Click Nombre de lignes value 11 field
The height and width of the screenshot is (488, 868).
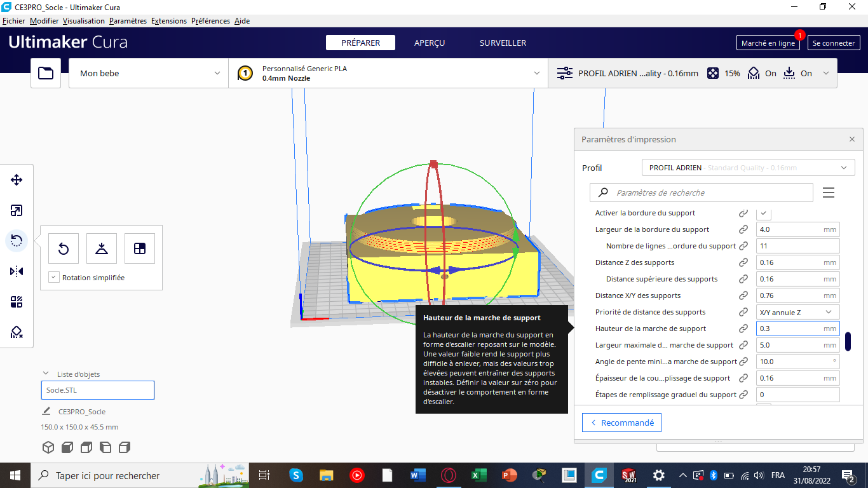pos(797,246)
